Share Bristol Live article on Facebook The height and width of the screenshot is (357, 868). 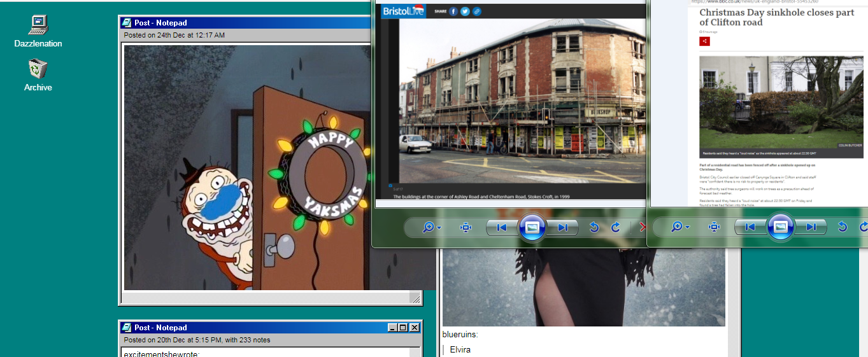453,11
